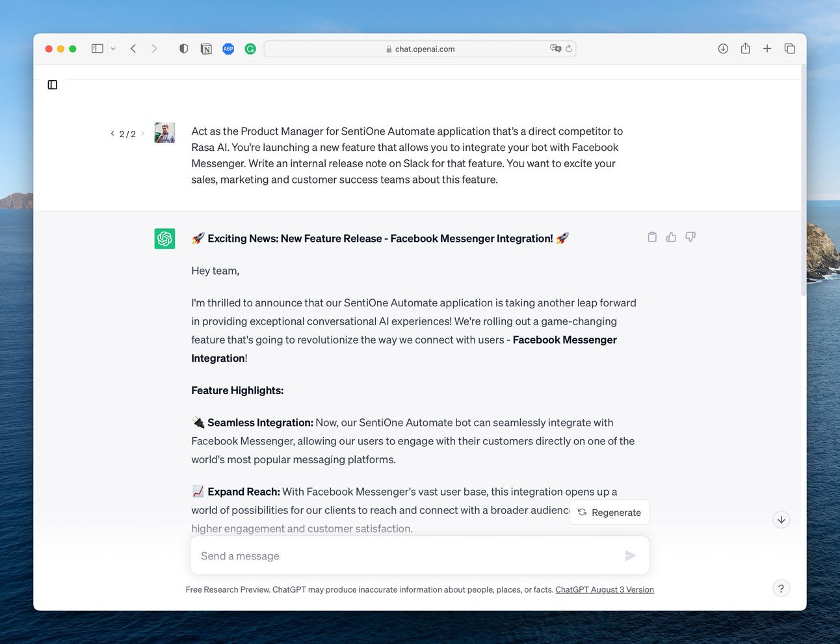Give the response a thumbs up
Viewport: 840px width, 644px height.
point(671,237)
